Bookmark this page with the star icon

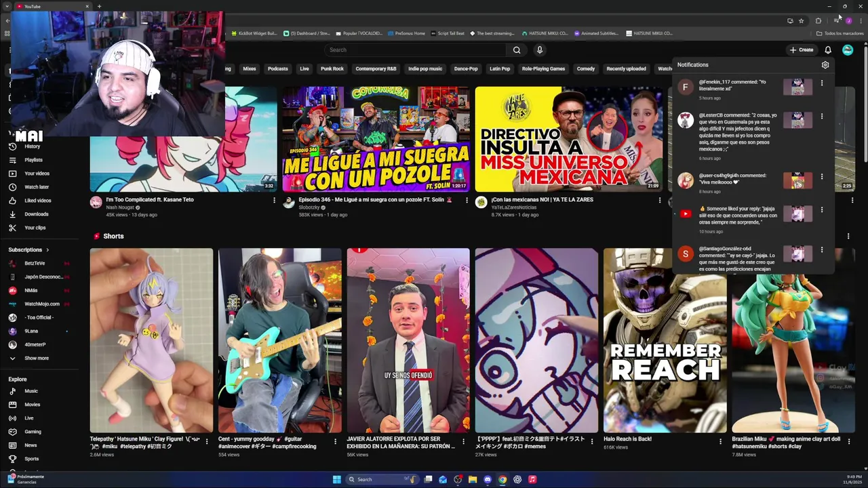pos(801,21)
